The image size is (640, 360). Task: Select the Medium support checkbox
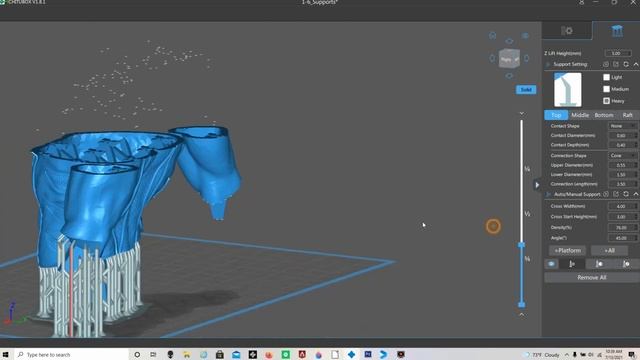[607, 89]
